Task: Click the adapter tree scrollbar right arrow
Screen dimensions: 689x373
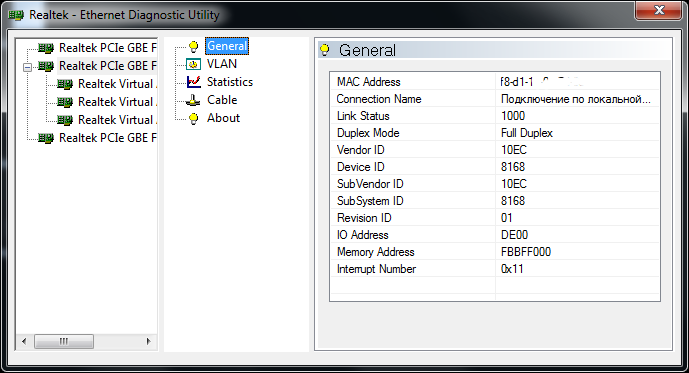Action: click(149, 341)
